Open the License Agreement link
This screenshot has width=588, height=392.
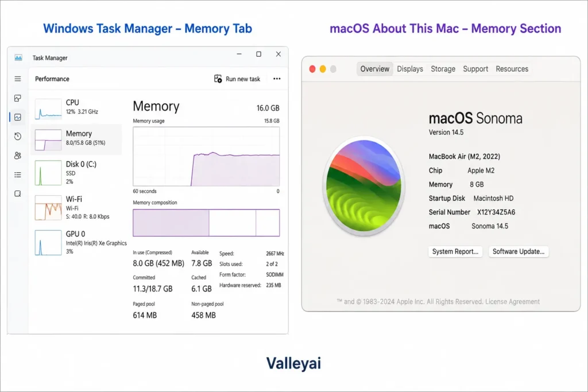[512, 301]
